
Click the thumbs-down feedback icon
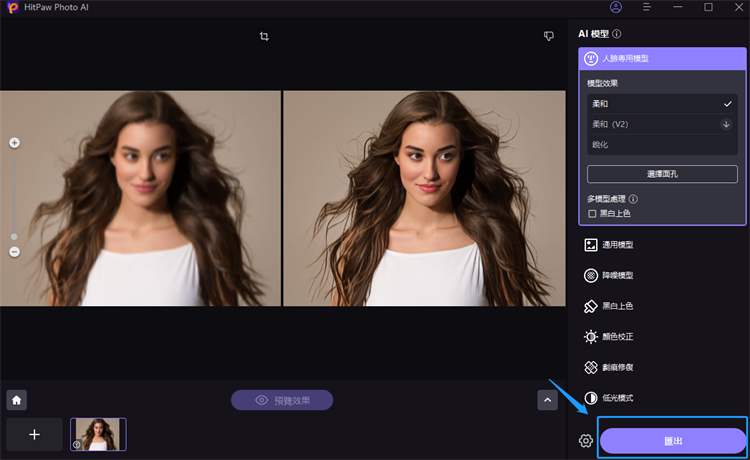point(548,36)
